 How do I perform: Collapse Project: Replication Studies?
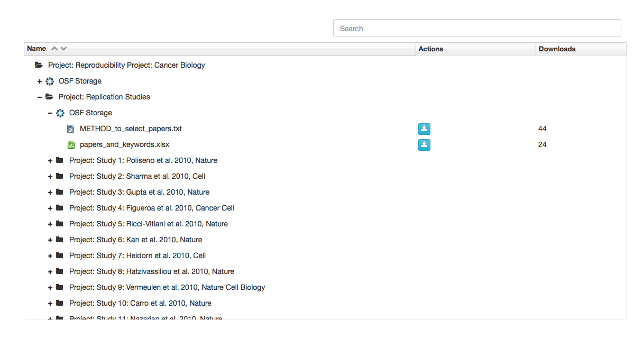(x=39, y=97)
